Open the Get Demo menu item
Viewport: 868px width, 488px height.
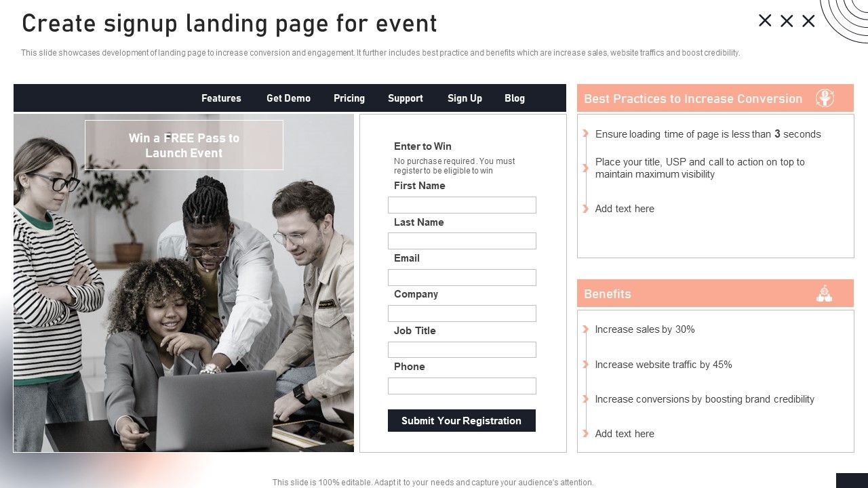288,98
